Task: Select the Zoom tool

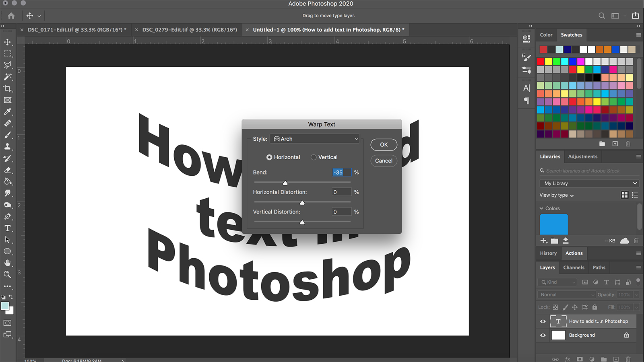Action: coord(8,275)
